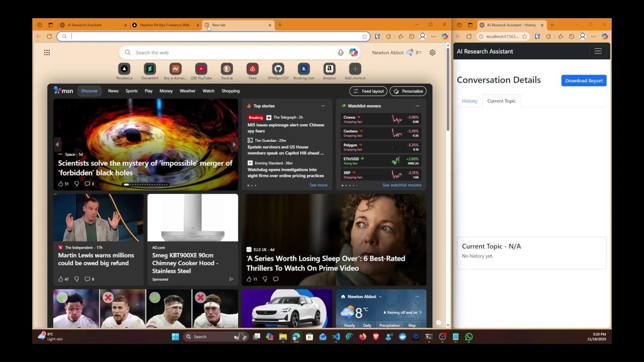The height and width of the screenshot is (362, 644).
Task: Refresh the AI Research Assistant History page
Action: 469,36
